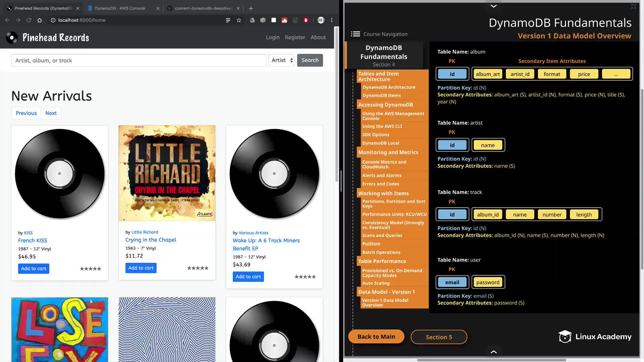
Task: Click the Google Drive extension icon
Action: click(252, 20)
